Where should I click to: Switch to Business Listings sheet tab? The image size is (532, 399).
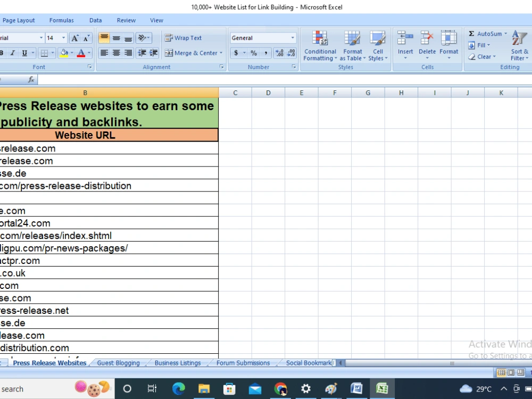[x=178, y=363]
